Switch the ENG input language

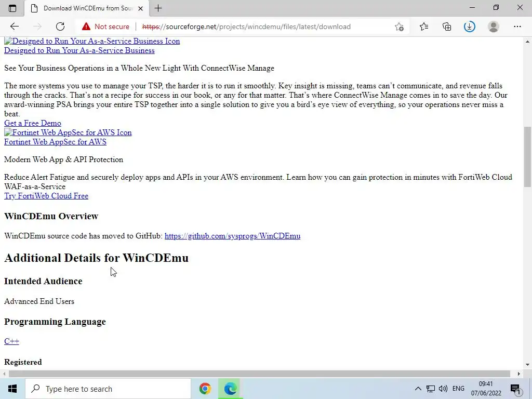(x=458, y=389)
